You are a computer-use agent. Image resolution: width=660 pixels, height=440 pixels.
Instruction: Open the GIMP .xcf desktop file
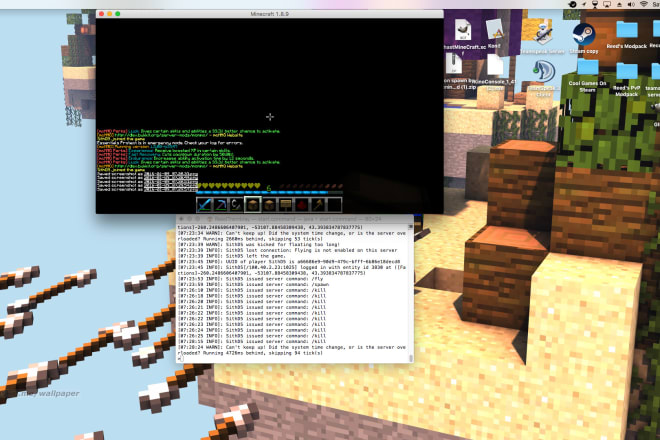(463, 30)
